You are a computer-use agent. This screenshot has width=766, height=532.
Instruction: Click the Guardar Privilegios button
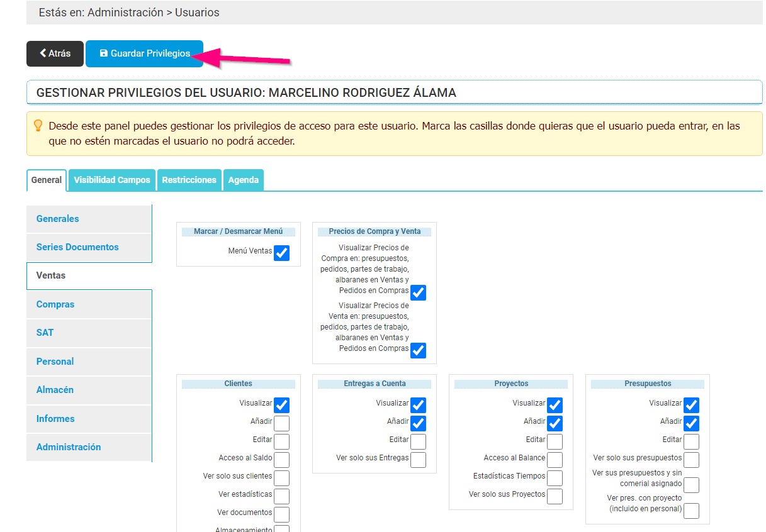(x=144, y=53)
